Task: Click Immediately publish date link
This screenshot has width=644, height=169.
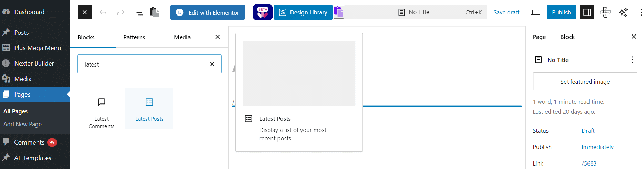Action: coord(597,147)
